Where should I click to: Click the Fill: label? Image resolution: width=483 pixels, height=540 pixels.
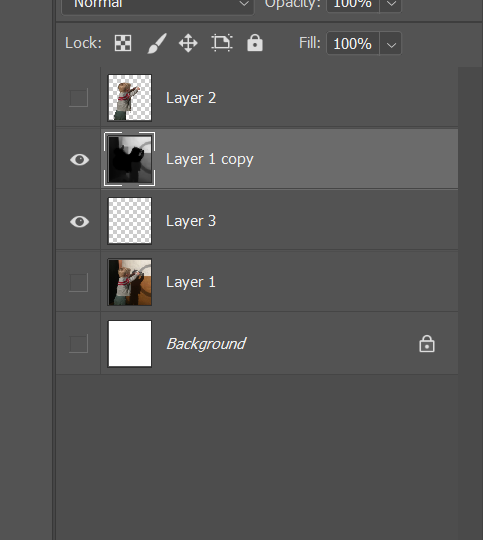pyautogui.click(x=309, y=43)
